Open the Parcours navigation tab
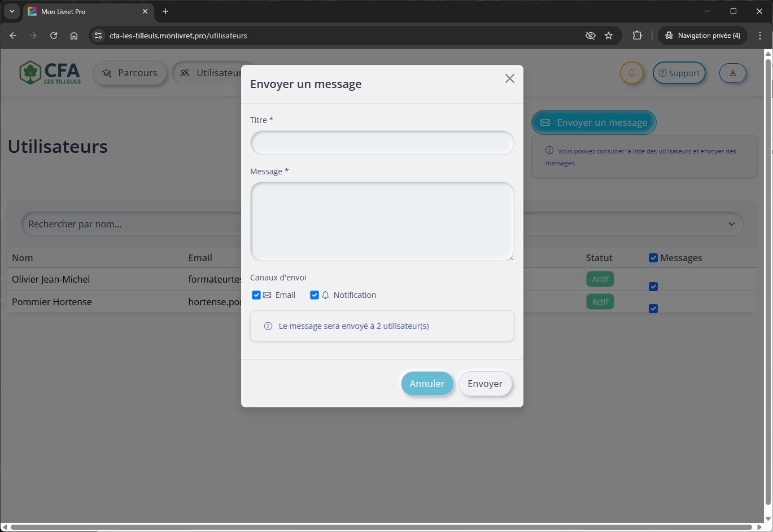This screenshot has height=532, width=773. point(130,73)
